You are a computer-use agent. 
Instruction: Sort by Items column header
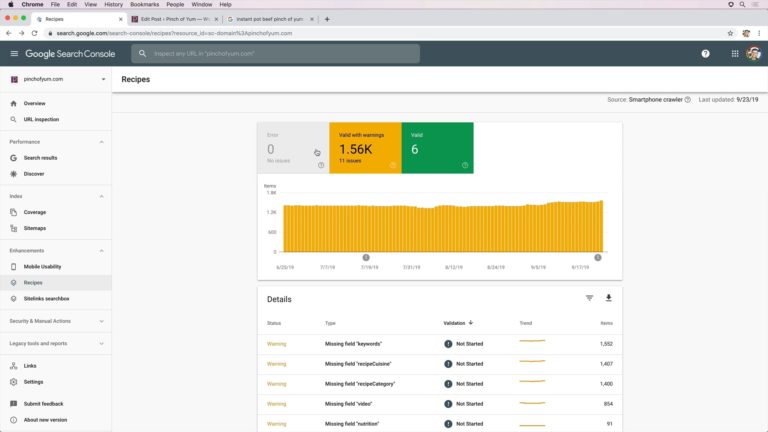[606, 323]
